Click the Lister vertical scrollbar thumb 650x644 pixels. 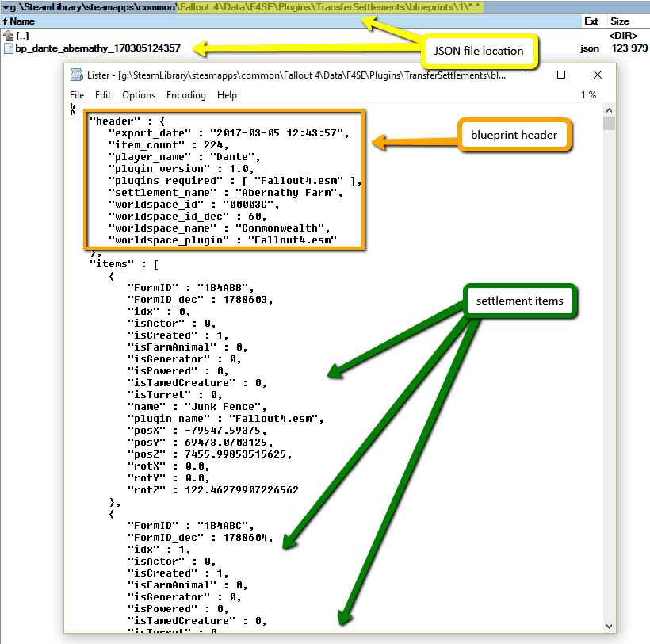pos(609,124)
